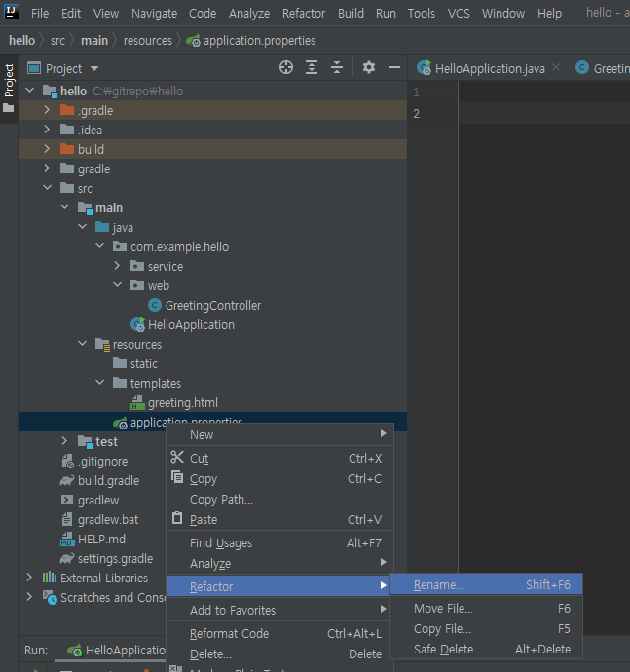
Task: Click the settings.gradle elephant icon
Action: [x=67, y=558]
